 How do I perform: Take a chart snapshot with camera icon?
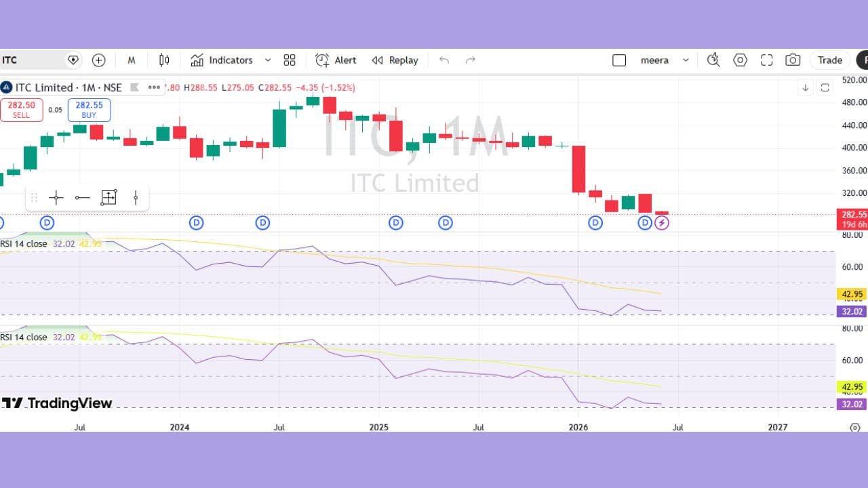[x=793, y=60]
